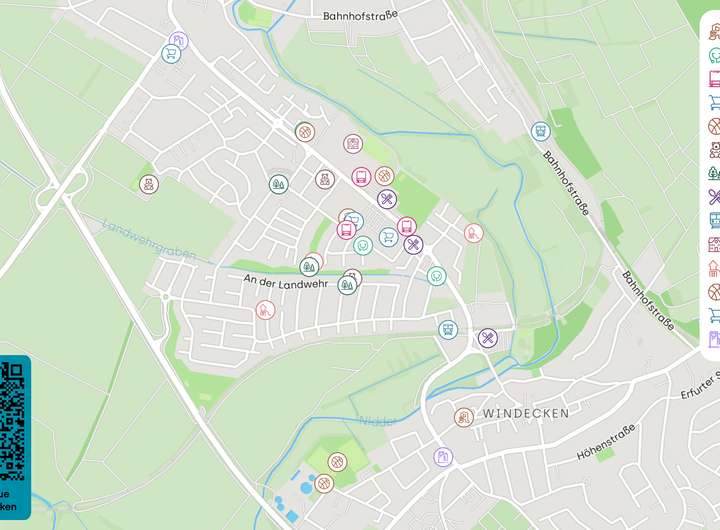Select the train marker beside the railway line
This screenshot has height=530, width=720.
pyautogui.click(x=540, y=131)
